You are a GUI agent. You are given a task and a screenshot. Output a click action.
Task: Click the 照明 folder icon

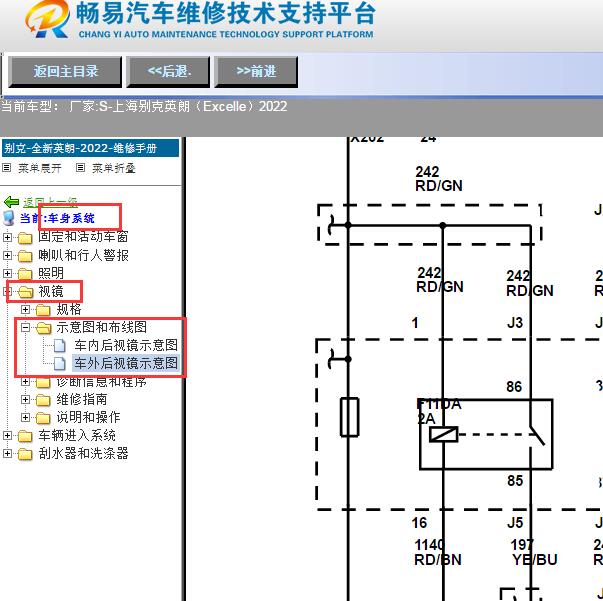(25, 274)
